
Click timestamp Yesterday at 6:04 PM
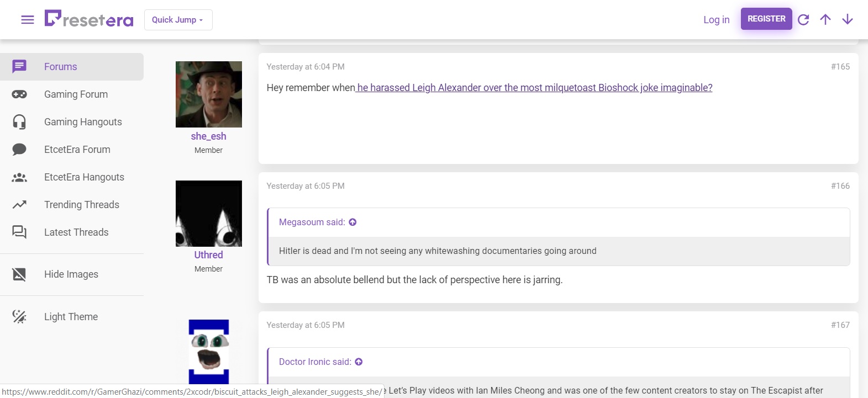(306, 67)
